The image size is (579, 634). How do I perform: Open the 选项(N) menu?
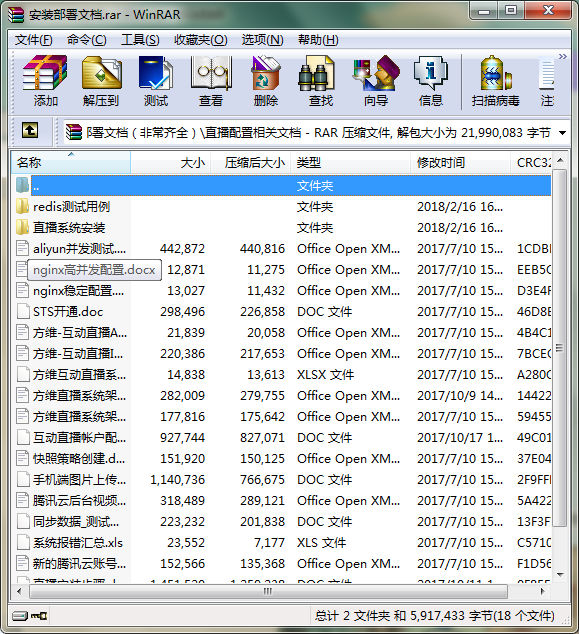(x=262, y=40)
